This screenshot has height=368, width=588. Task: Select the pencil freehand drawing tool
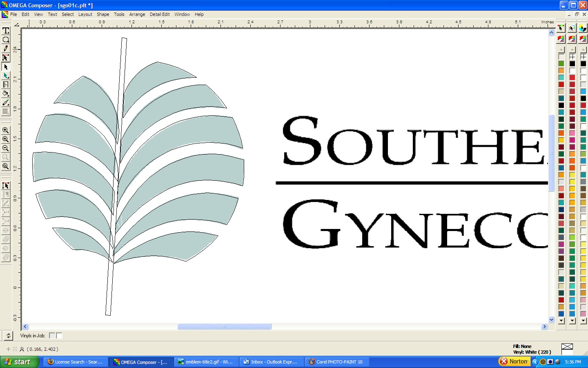(6, 49)
